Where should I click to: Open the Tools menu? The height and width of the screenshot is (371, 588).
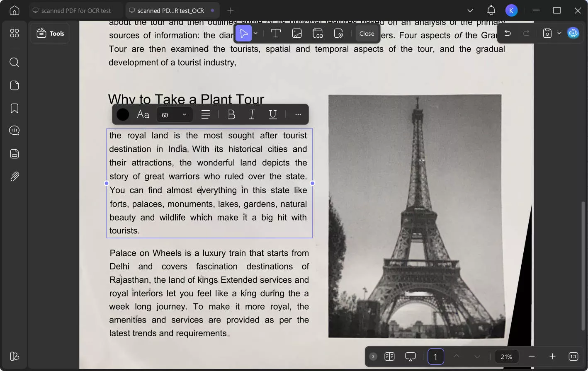49,33
